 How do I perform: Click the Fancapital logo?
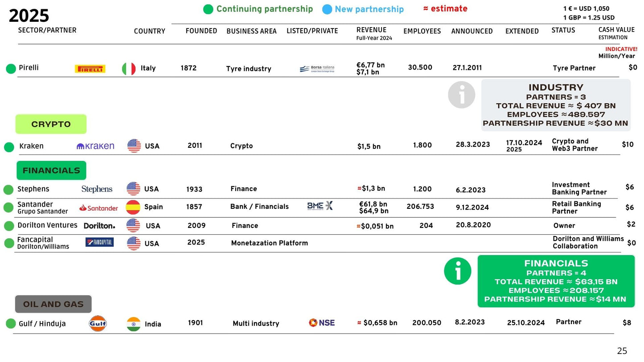[99, 242]
